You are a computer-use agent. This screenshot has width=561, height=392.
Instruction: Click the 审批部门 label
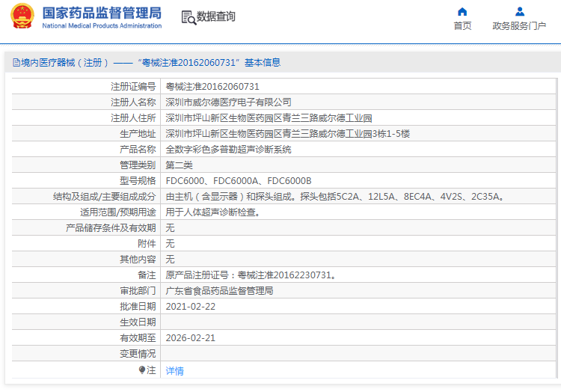pyautogui.click(x=138, y=291)
